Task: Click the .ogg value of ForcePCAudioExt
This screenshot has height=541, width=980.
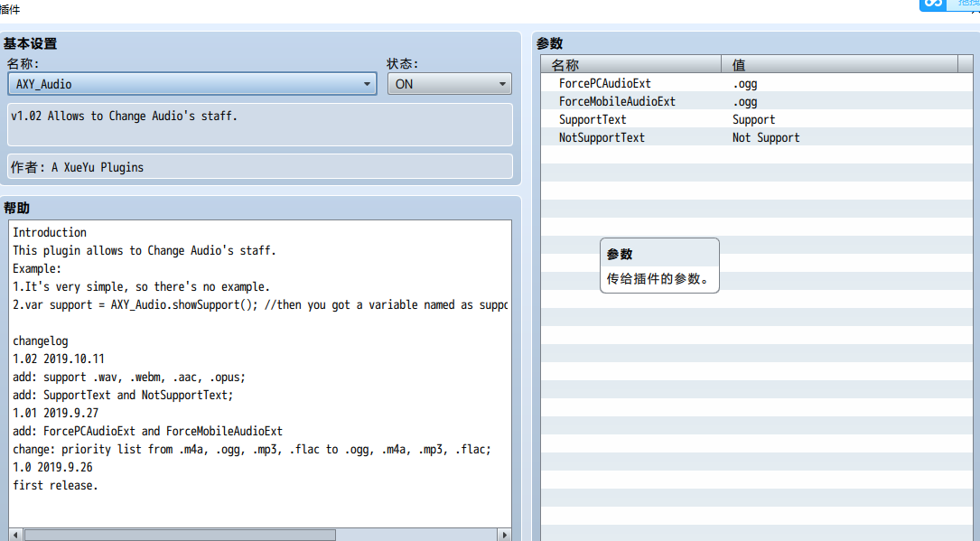Action: click(x=744, y=83)
